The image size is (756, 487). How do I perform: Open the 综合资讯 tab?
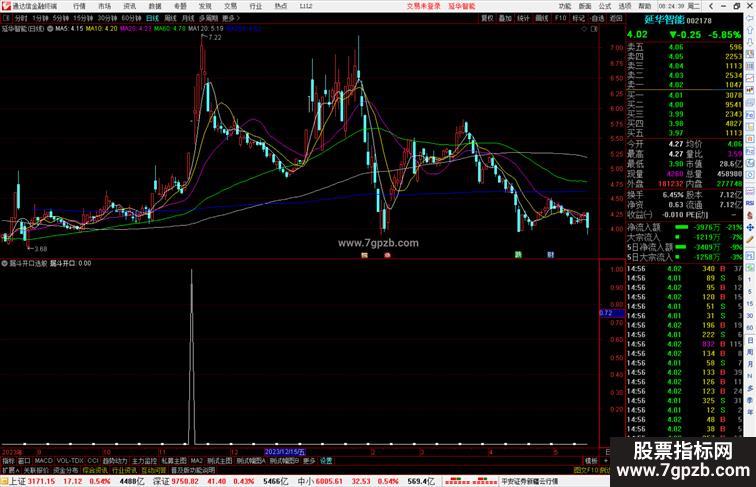pyautogui.click(x=95, y=470)
